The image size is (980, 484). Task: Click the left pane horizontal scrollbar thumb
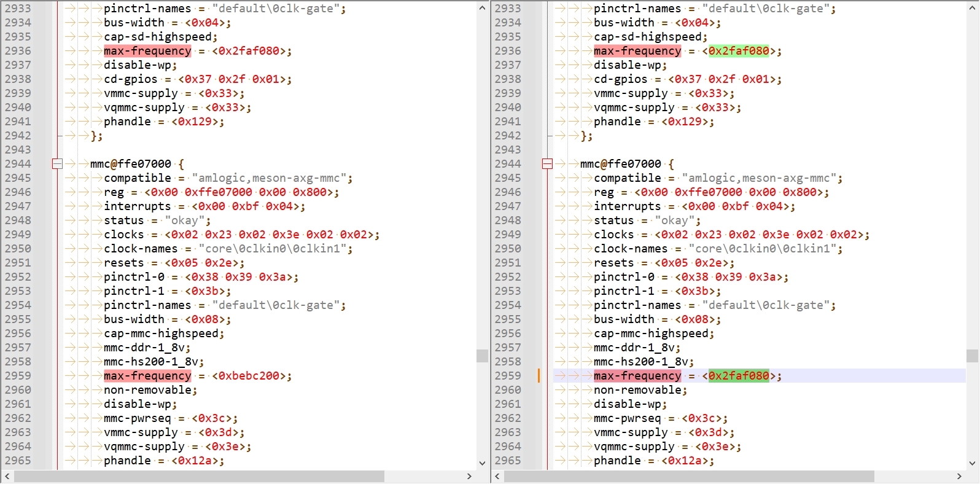point(199,477)
